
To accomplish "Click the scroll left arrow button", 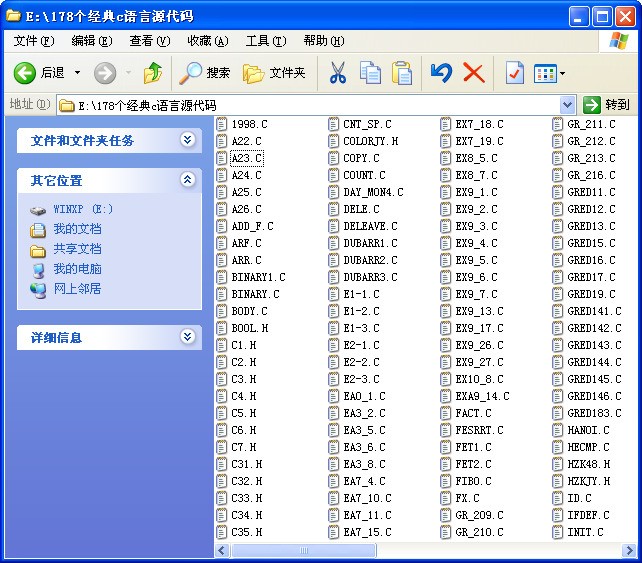I will coord(222,550).
